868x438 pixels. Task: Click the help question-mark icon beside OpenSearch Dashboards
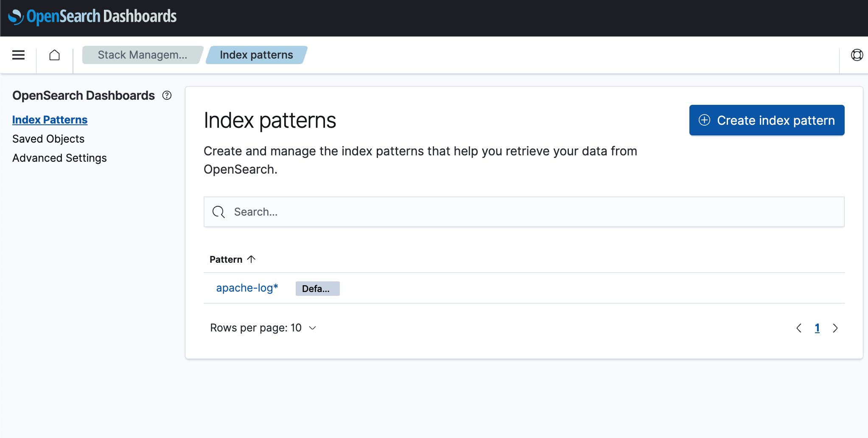coord(167,95)
